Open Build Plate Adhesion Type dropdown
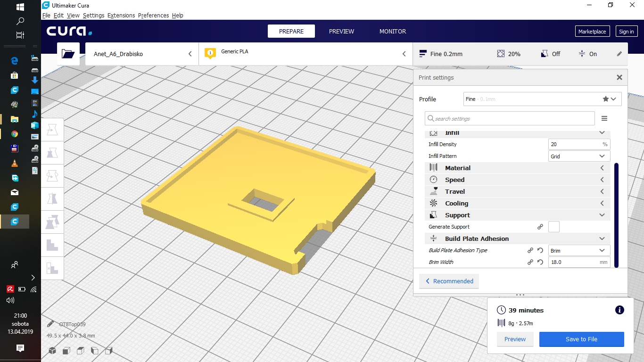 coord(579,250)
